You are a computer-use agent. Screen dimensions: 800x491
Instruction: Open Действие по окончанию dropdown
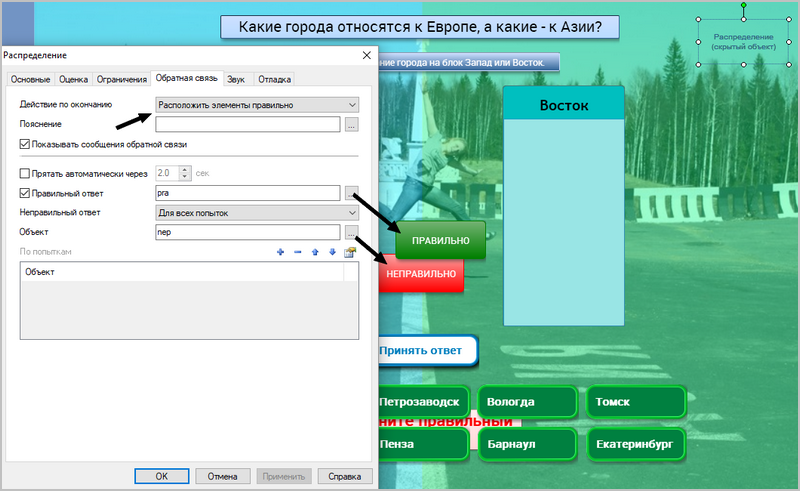[x=257, y=105]
